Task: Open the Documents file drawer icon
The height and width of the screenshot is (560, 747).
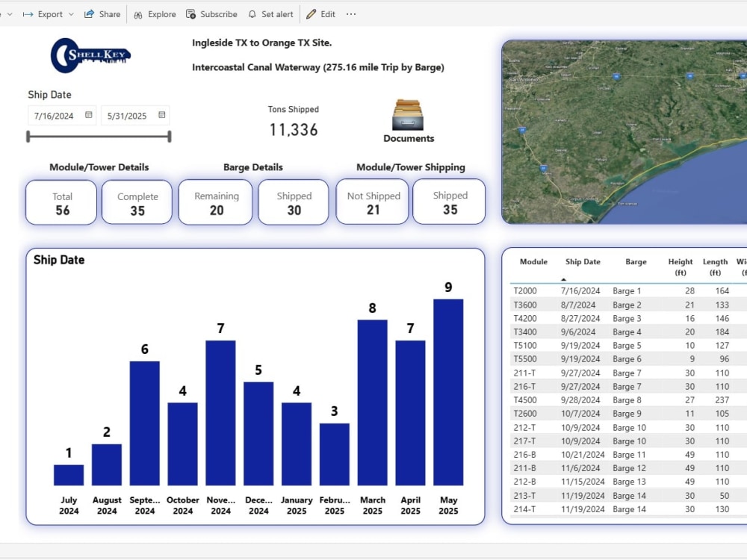Action: (x=408, y=115)
